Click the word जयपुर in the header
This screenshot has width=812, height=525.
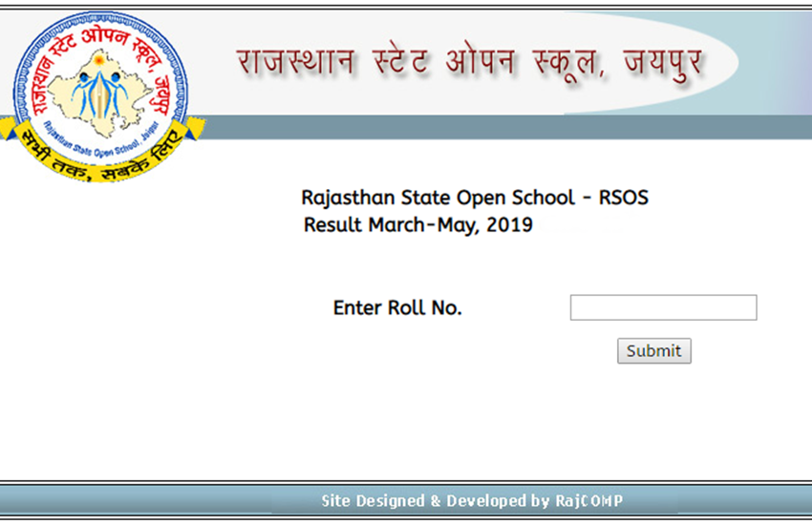pyautogui.click(x=660, y=65)
